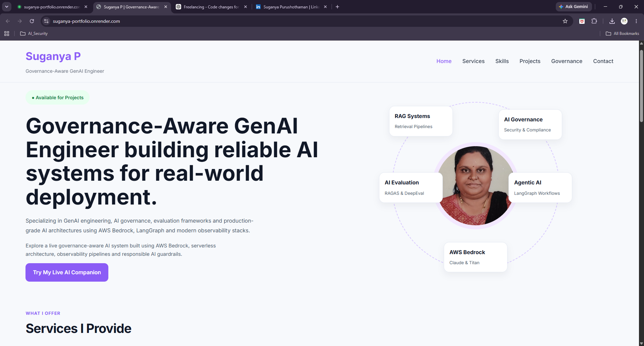Open Projects in the site navigation
Viewport: 644px width, 346px height.
pyautogui.click(x=530, y=61)
